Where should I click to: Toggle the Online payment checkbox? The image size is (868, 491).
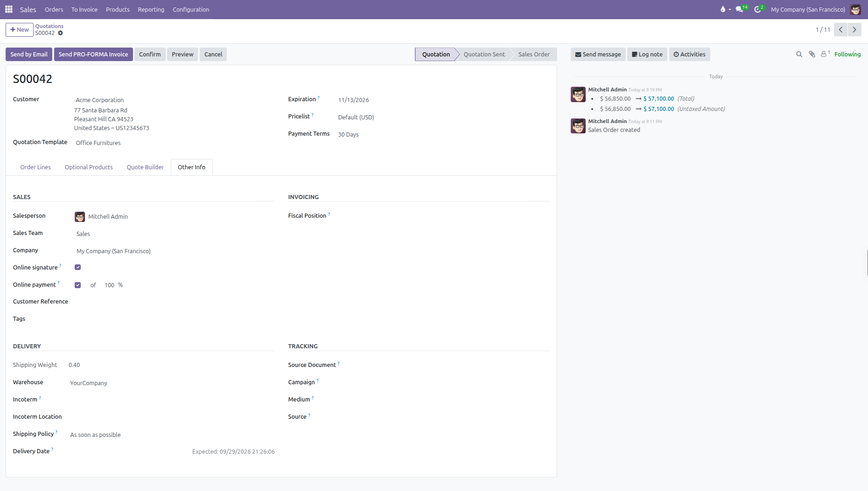(x=78, y=285)
